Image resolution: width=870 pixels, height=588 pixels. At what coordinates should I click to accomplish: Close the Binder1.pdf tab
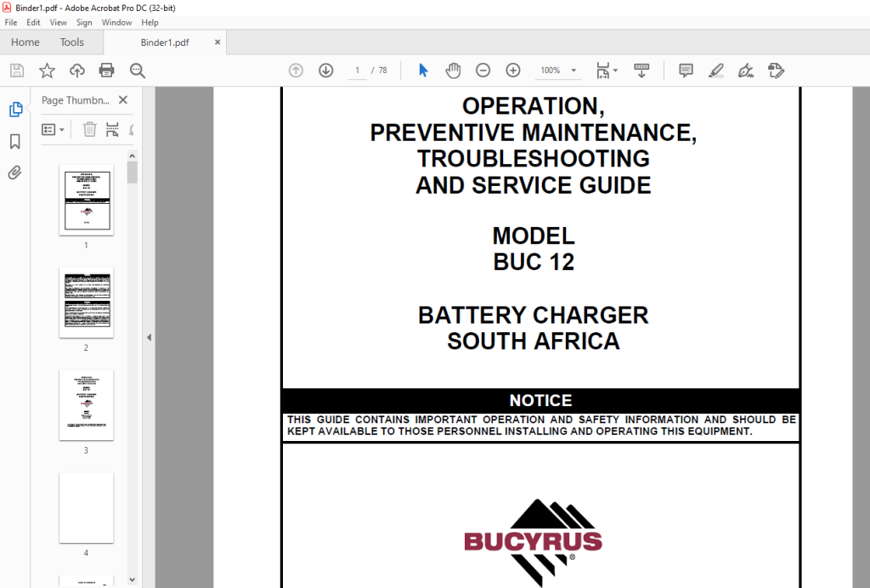(x=217, y=42)
